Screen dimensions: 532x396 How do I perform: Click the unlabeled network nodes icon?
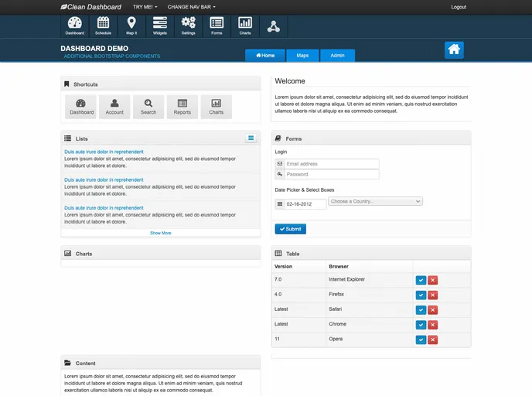pos(274,26)
